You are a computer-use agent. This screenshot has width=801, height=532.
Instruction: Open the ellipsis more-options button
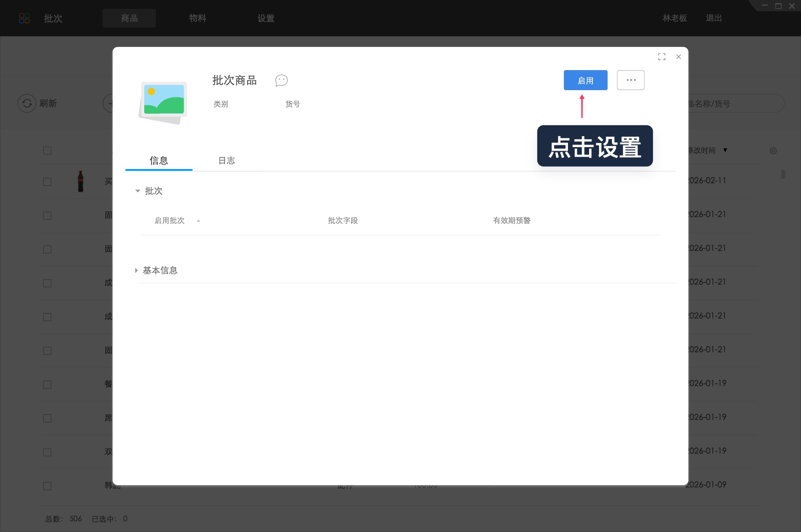[630, 80]
